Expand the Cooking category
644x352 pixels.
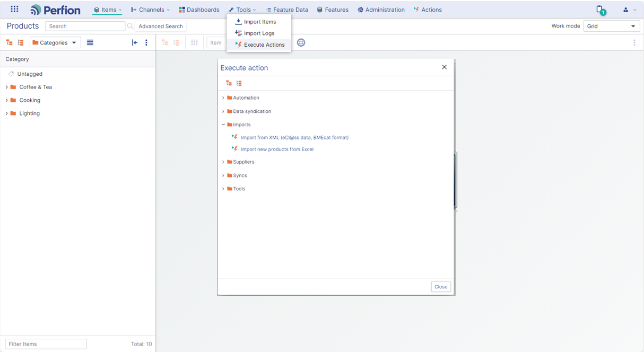point(7,100)
